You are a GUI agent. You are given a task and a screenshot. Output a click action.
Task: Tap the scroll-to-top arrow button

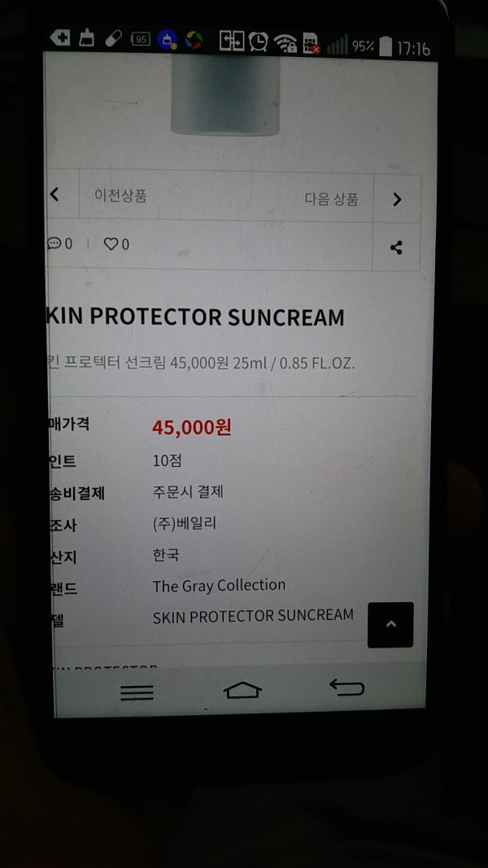[390, 625]
